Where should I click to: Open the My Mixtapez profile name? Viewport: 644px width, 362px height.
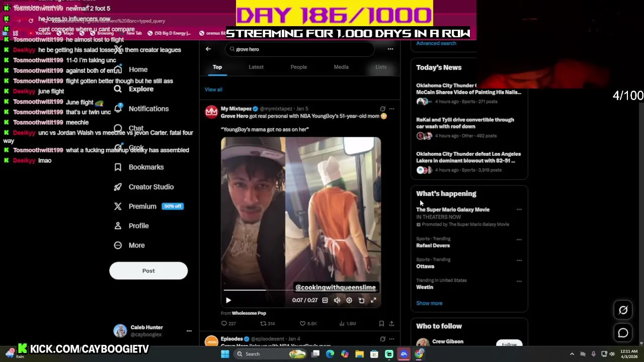[x=236, y=109]
